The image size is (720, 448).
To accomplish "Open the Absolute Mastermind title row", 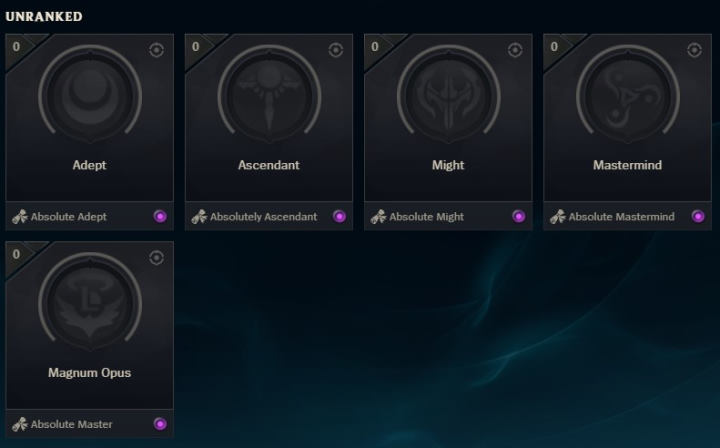I will point(627,216).
